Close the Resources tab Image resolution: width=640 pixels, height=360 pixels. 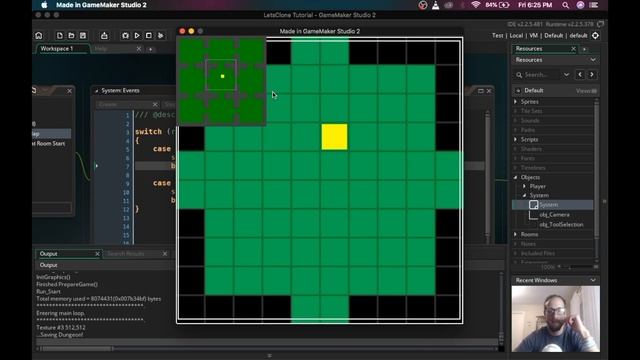573,49
